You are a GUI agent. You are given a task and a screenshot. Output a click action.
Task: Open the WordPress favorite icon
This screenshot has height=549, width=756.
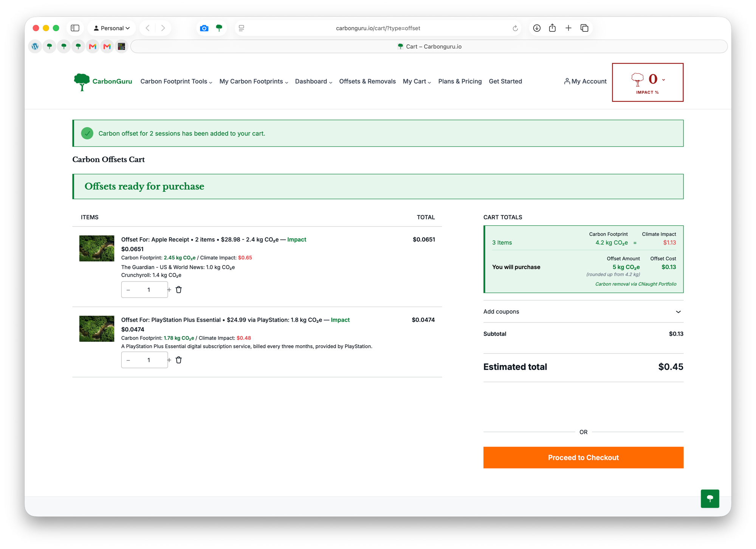click(x=35, y=47)
